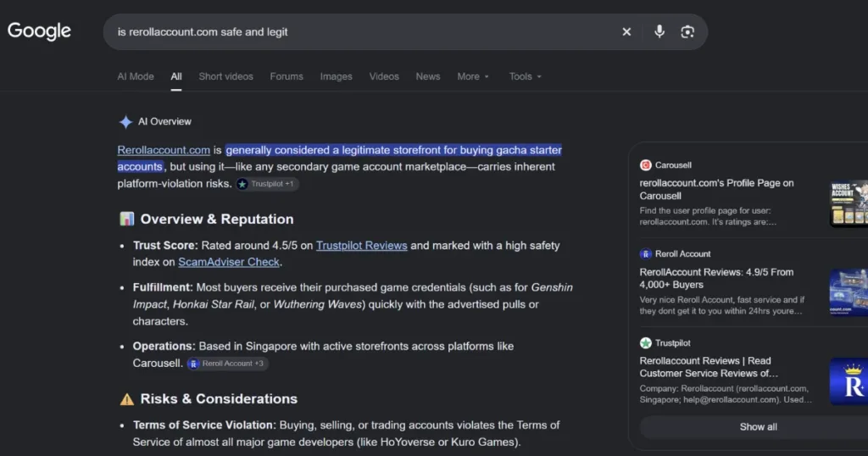Switch to the AI Mode tab
The width and height of the screenshot is (868, 456).
pyautogui.click(x=136, y=76)
